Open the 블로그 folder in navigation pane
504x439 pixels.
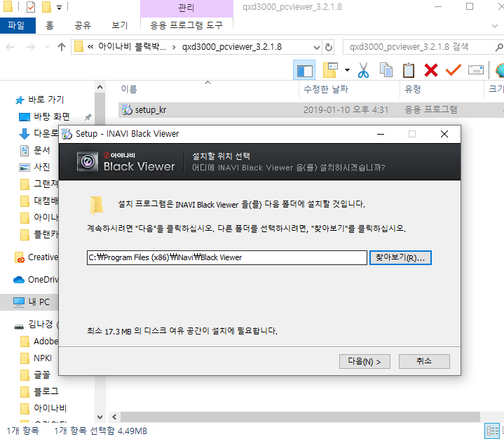pos(46,391)
